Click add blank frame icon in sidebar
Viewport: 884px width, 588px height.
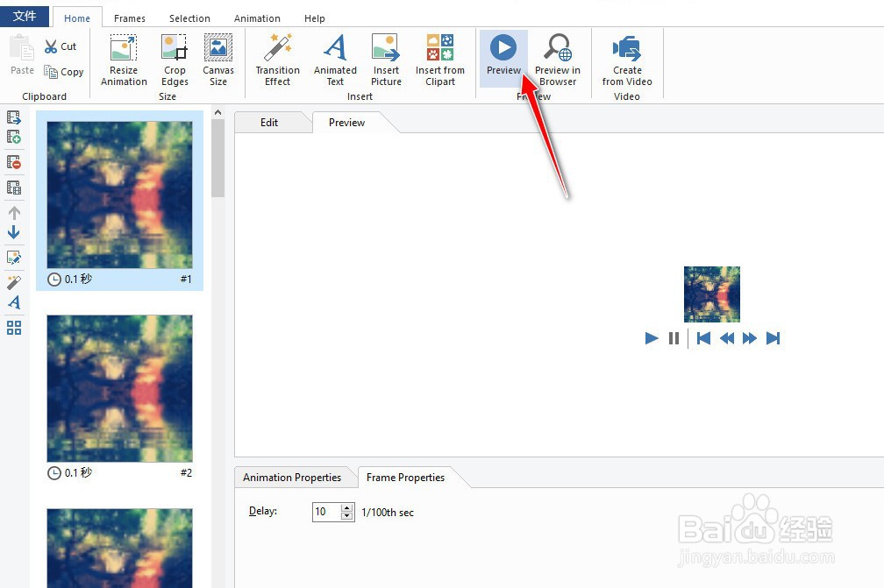(14, 137)
